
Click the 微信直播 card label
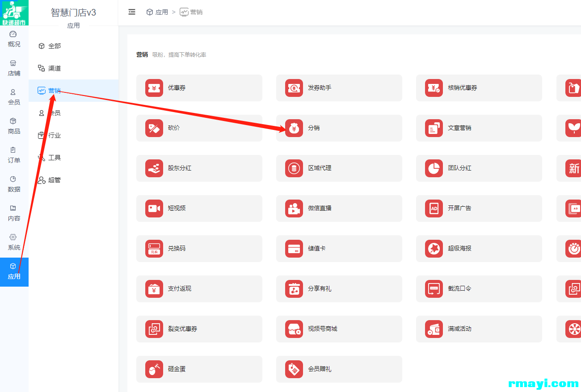click(320, 209)
